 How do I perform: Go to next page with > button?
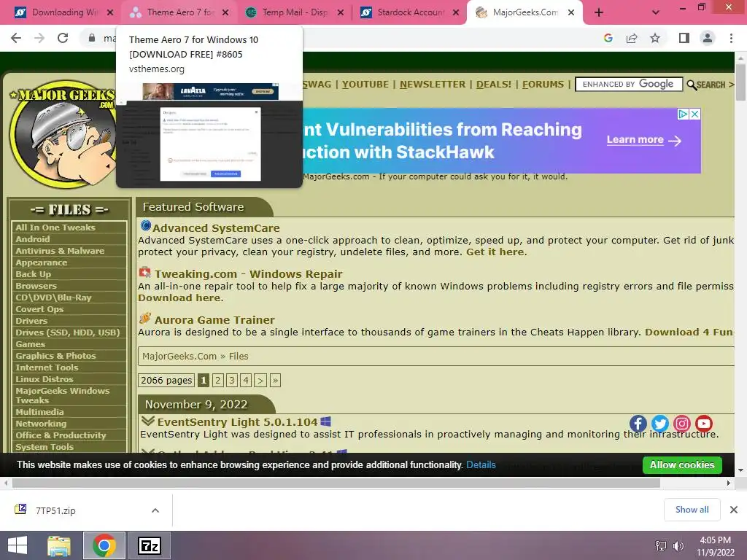[260, 380]
